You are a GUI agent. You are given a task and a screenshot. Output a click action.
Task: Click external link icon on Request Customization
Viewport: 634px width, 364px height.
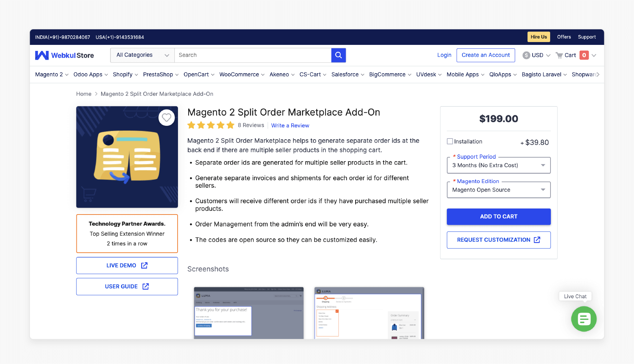click(537, 240)
